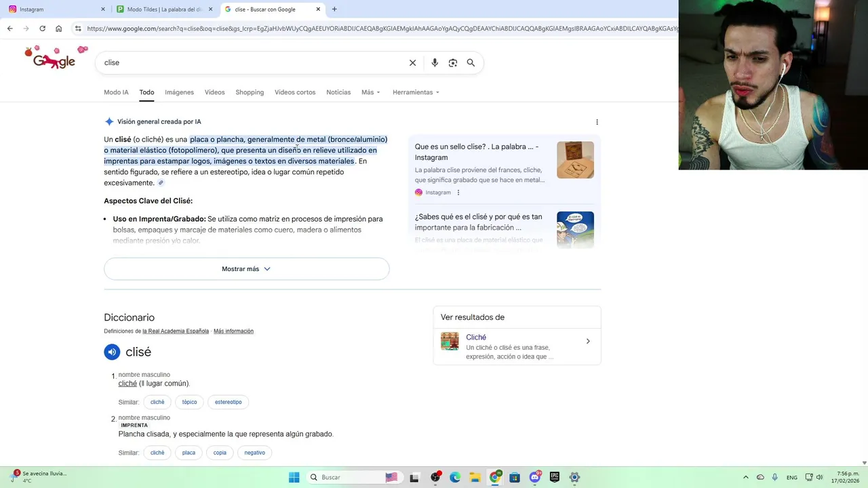Select the Vídeos search tab
868x488 pixels.
[214, 92]
